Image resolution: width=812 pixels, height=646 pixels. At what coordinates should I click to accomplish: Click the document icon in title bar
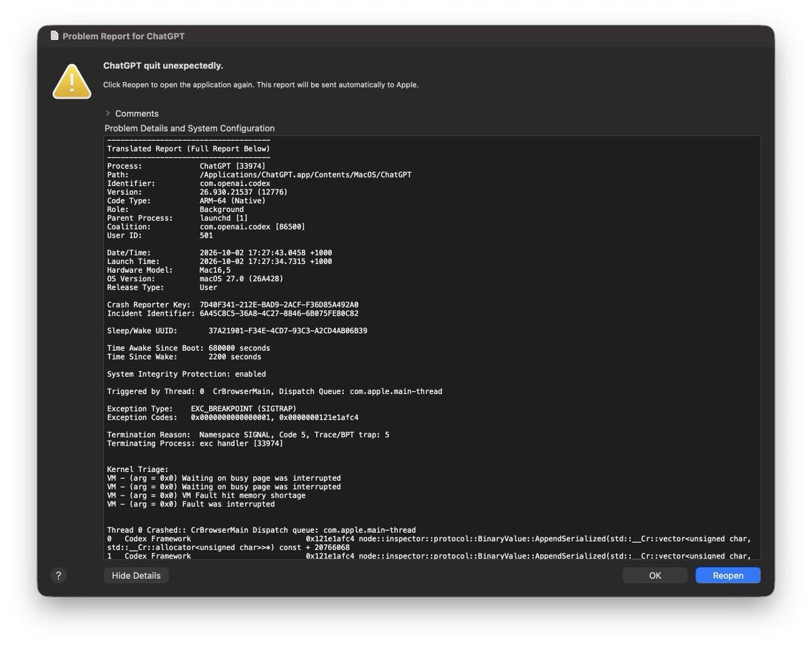click(x=54, y=36)
